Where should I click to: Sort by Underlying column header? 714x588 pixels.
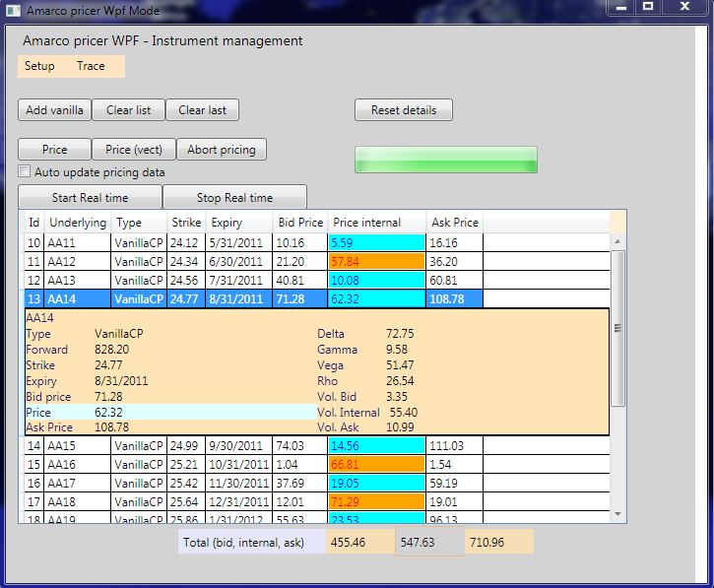pos(77,223)
